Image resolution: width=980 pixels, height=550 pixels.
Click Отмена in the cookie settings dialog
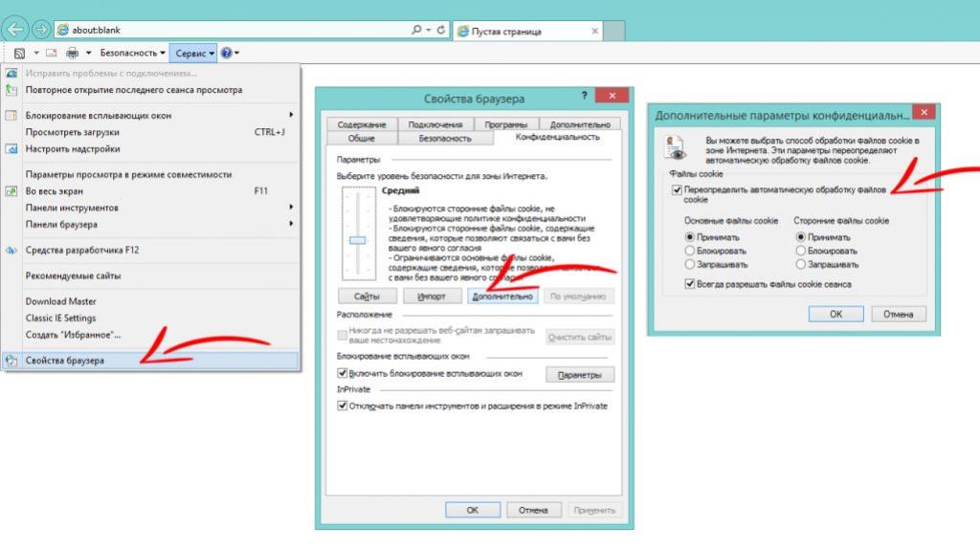898,314
